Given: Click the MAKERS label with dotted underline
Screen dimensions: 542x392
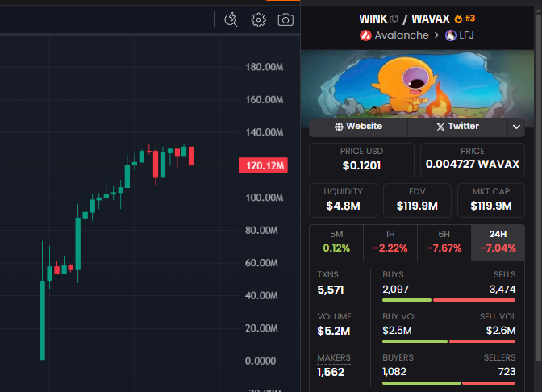Looking at the screenshot, I should coord(334,358).
